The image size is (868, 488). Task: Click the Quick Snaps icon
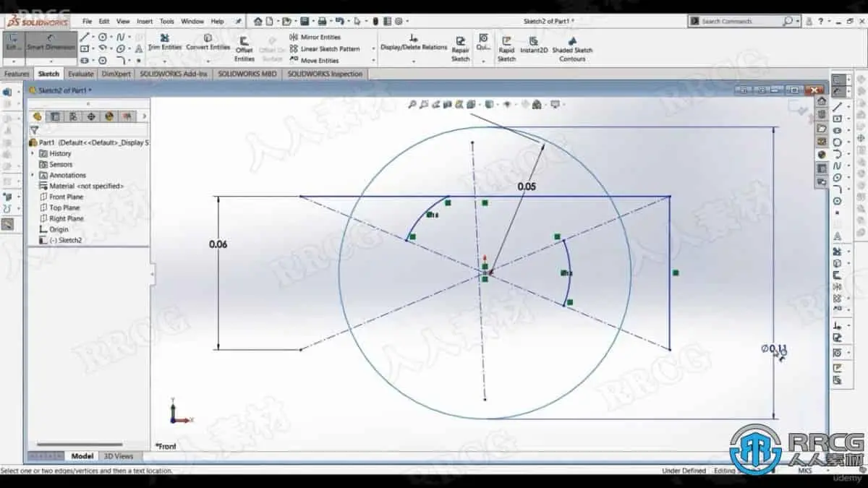pos(483,42)
